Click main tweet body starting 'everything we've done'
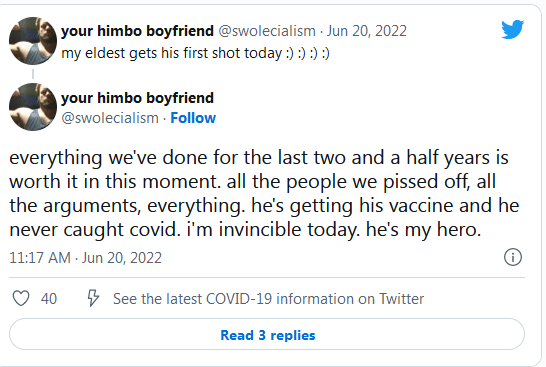The height and width of the screenshot is (367, 546). (x=265, y=194)
